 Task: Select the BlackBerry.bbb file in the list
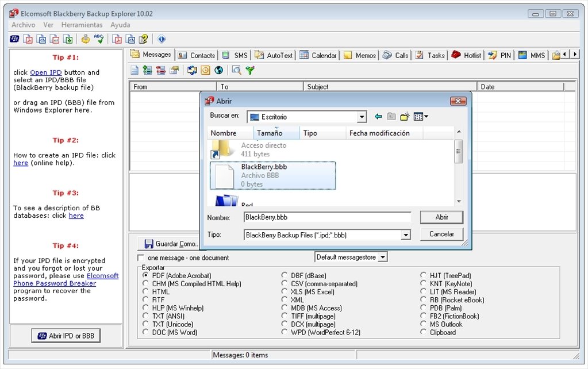(x=272, y=175)
